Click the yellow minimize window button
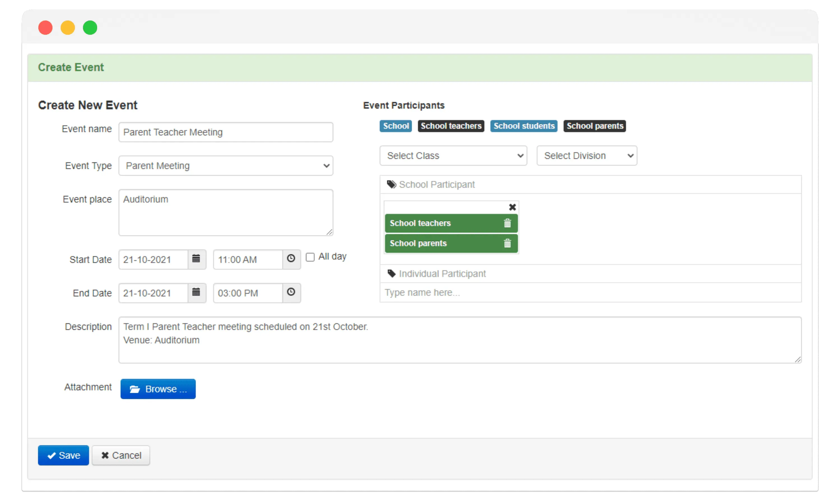The image size is (840, 504). [x=67, y=27]
